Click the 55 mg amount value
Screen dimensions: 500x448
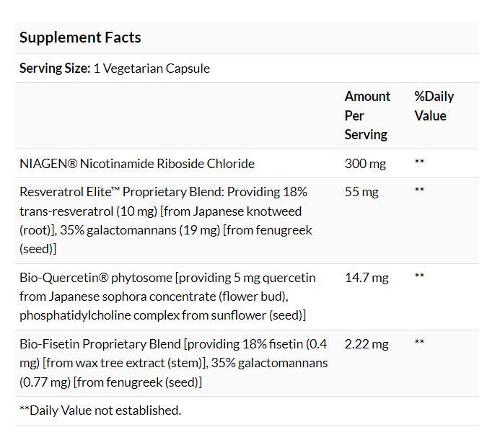pyautogui.click(x=361, y=192)
